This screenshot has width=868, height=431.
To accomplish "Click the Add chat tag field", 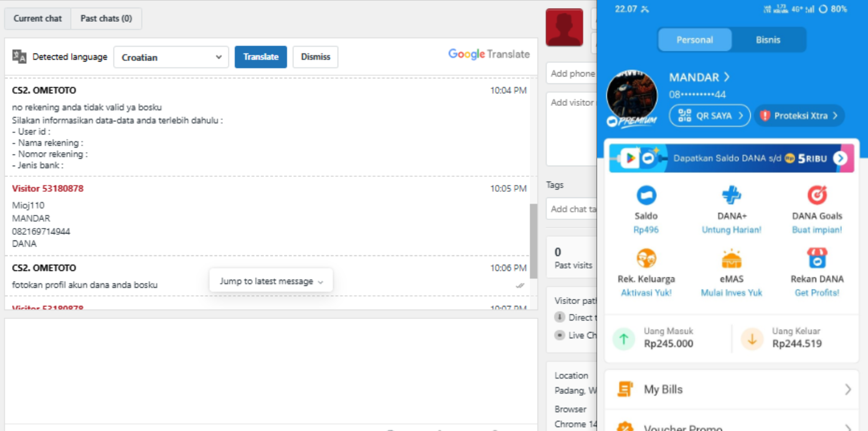I will 572,209.
